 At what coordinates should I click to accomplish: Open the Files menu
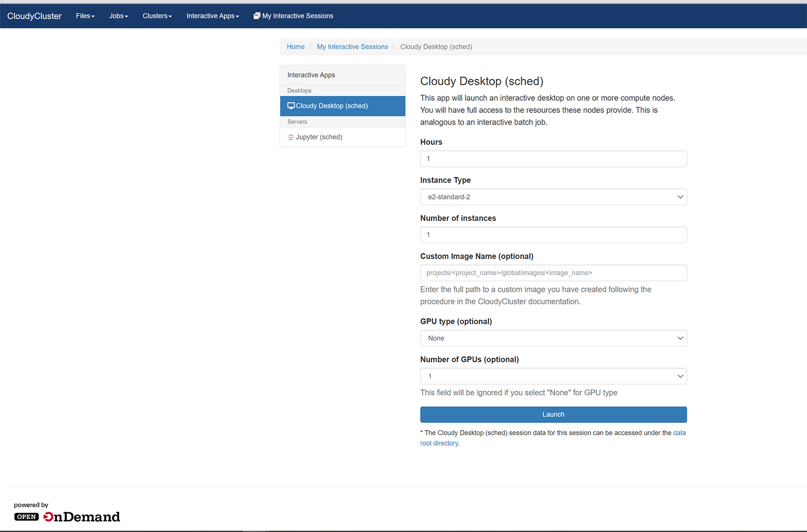point(85,16)
